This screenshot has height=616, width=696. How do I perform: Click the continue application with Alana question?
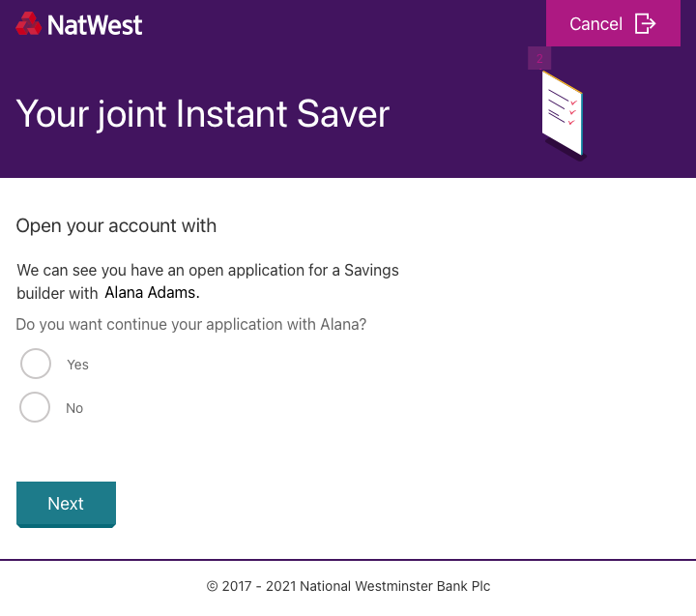click(191, 325)
